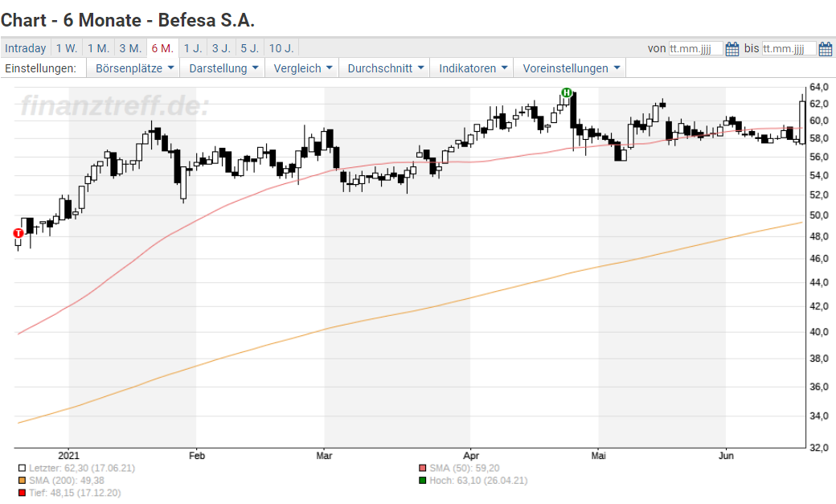Viewport: 836px width, 504px height.
Task: Focus the 'bis' end date field
Action: [x=789, y=48]
